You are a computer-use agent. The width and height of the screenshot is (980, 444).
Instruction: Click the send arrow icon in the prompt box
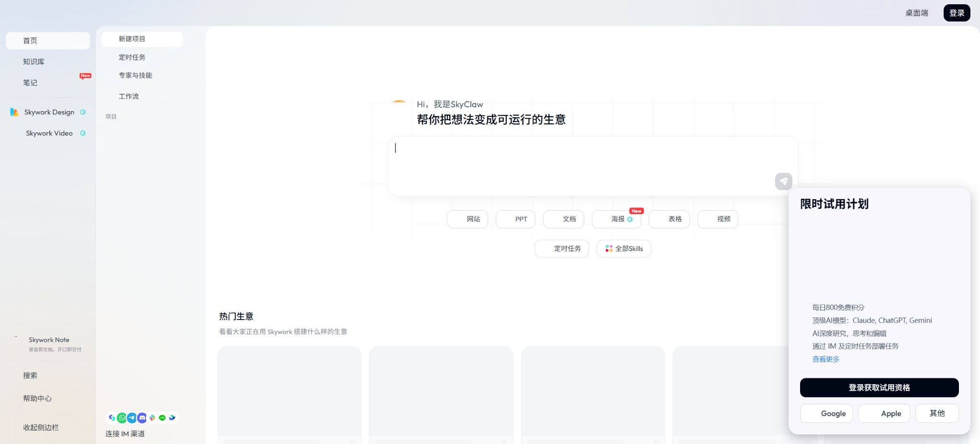(x=783, y=181)
